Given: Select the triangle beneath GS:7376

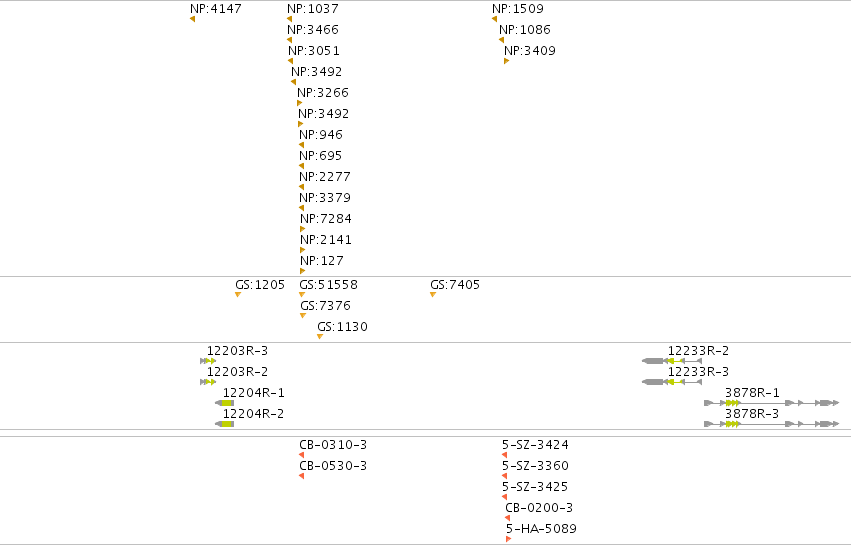Looking at the screenshot, I should (303, 315).
